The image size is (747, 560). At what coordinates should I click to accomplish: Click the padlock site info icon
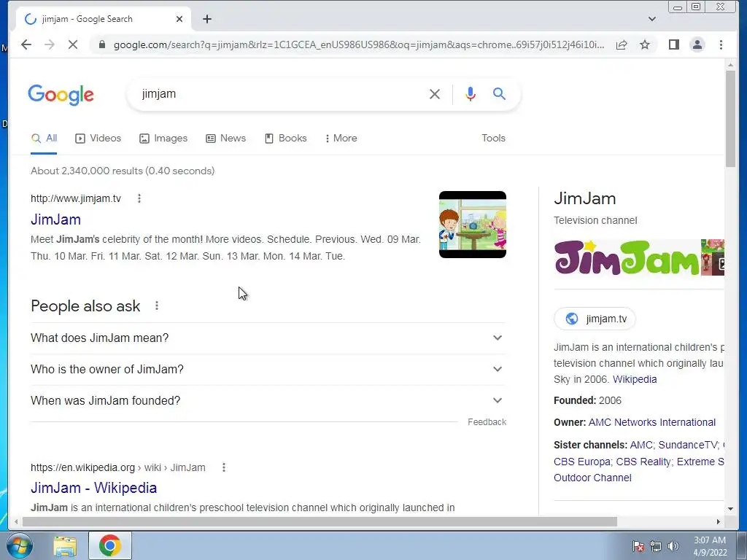[x=101, y=44]
